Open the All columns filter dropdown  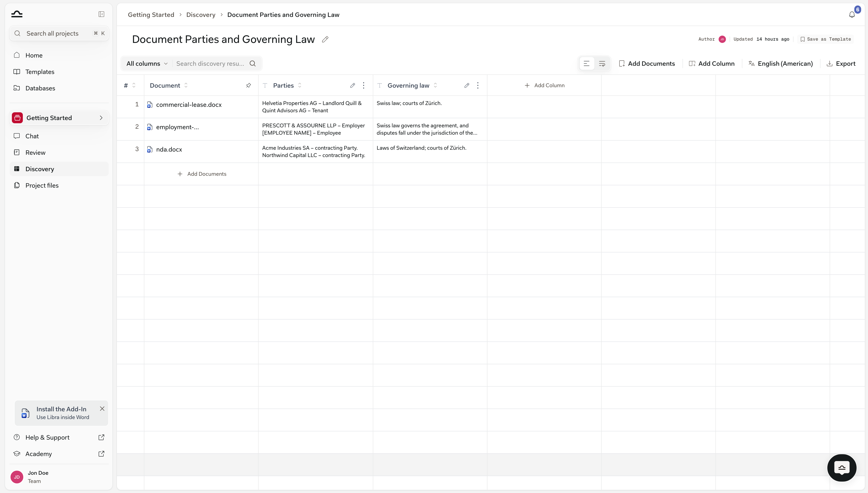[147, 64]
